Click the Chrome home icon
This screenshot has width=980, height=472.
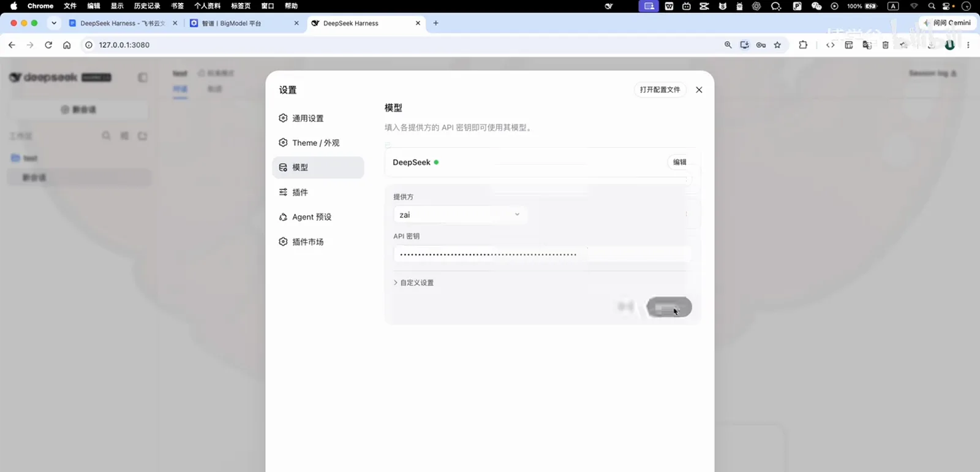[67, 45]
